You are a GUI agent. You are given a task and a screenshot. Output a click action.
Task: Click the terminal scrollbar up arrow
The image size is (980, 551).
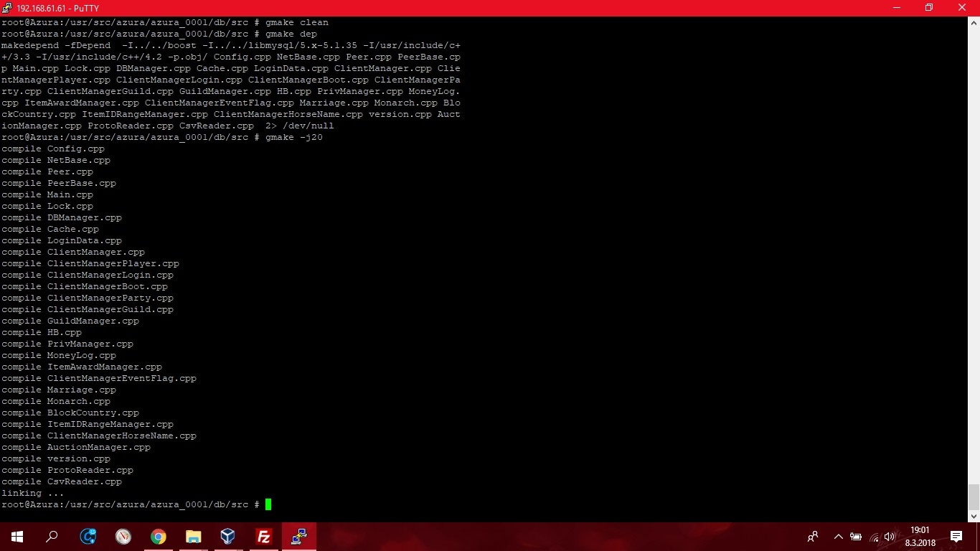pos(974,23)
